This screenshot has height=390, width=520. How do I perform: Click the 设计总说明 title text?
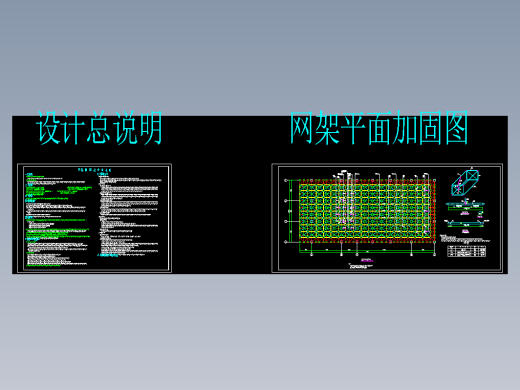coord(99,128)
